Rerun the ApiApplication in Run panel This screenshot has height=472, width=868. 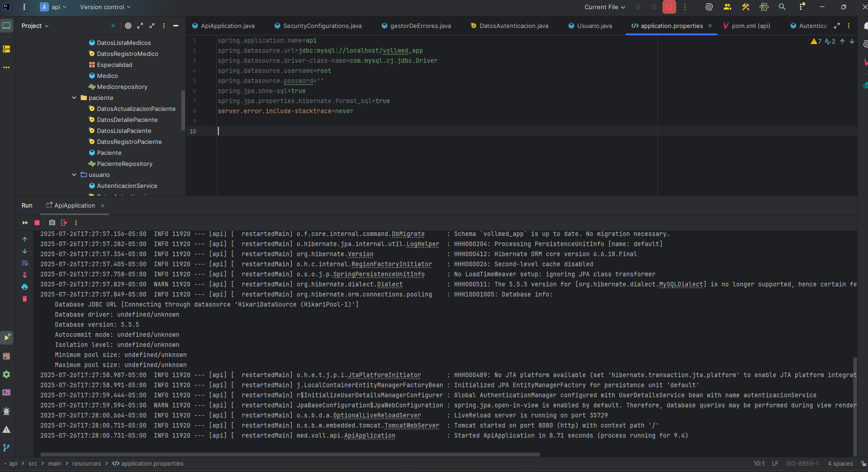(x=25, y=223)
